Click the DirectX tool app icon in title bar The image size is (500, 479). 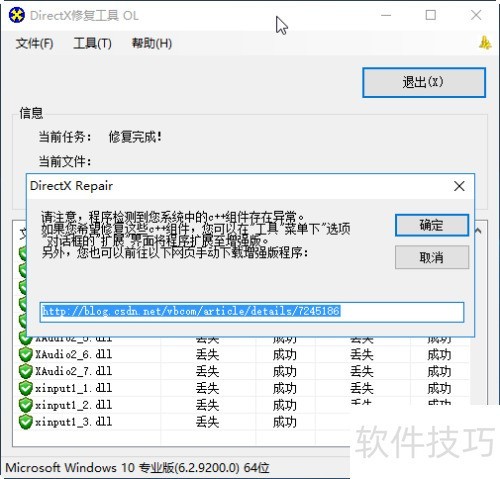pos(17,15)
